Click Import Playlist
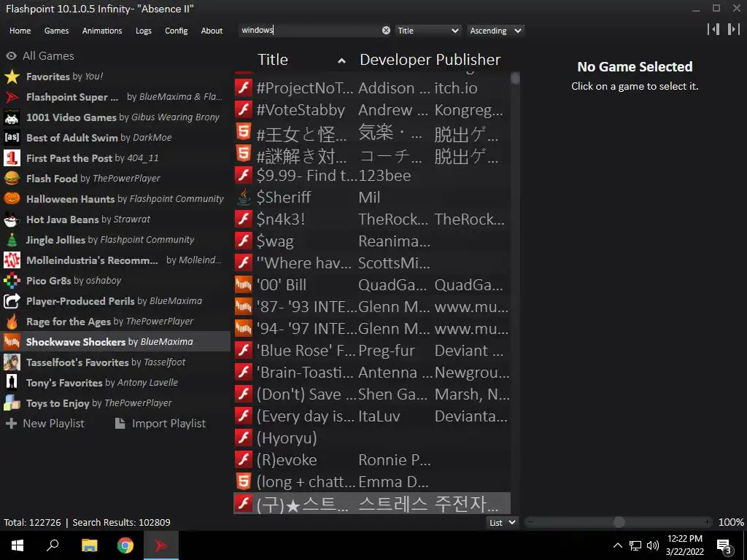This screenshot has height=560, width=747. coord(160,424)
